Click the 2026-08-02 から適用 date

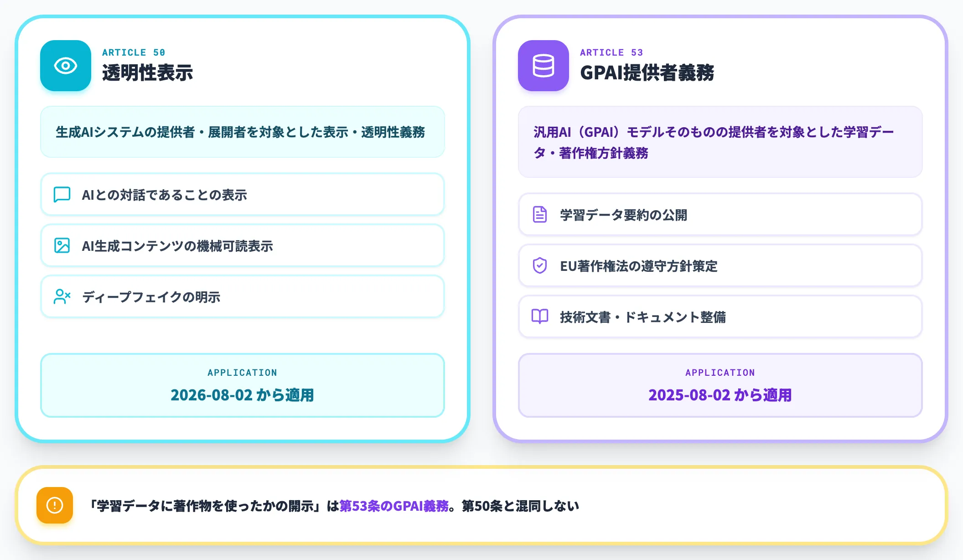(243, 395)
